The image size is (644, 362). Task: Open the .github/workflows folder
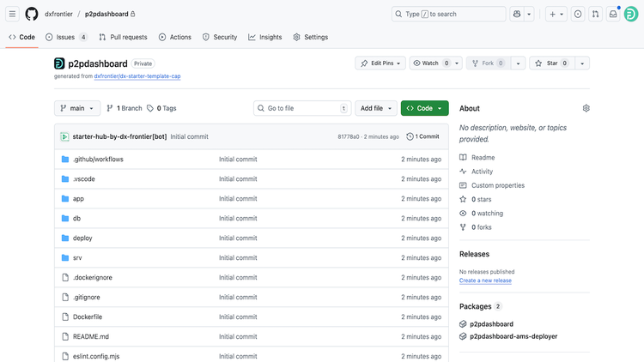tap(98, 160)
